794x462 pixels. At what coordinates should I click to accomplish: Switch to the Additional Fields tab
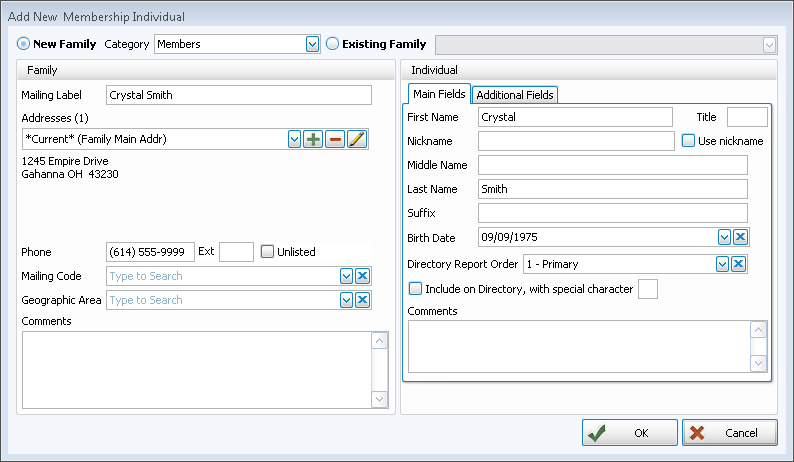pyautogui.click(x=515, y=95)
